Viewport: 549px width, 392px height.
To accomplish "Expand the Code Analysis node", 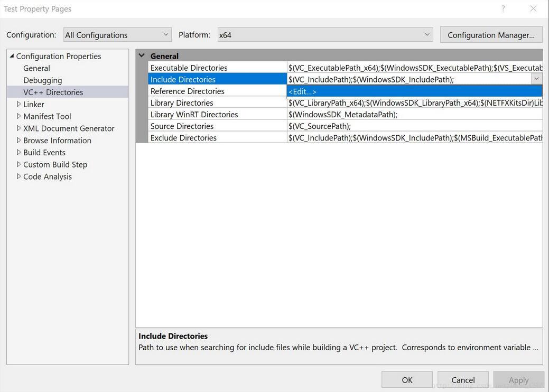I will pos(18,176).
